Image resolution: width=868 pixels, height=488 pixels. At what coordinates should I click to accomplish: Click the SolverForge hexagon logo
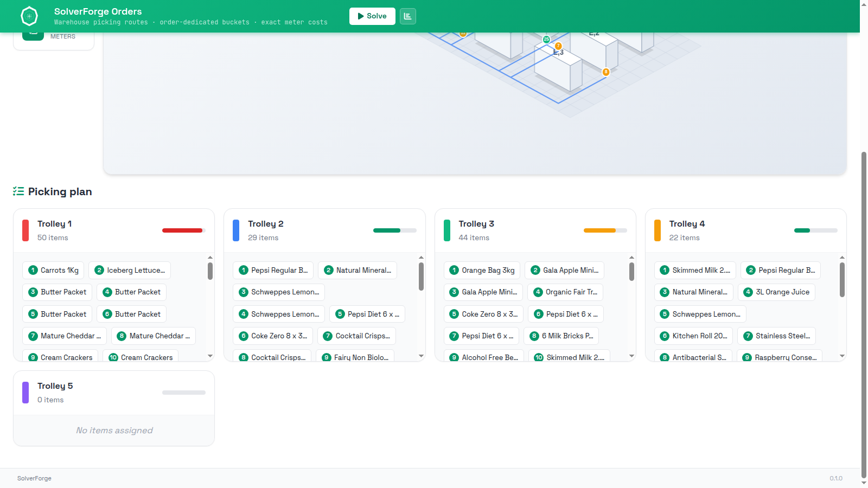coord(29,16)
